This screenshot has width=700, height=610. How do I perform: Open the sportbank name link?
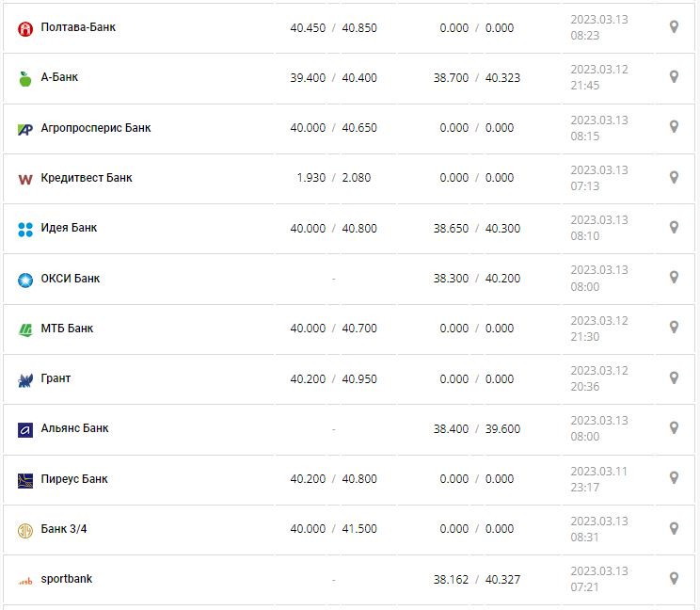pyautogui.click(x=67, y=579)
